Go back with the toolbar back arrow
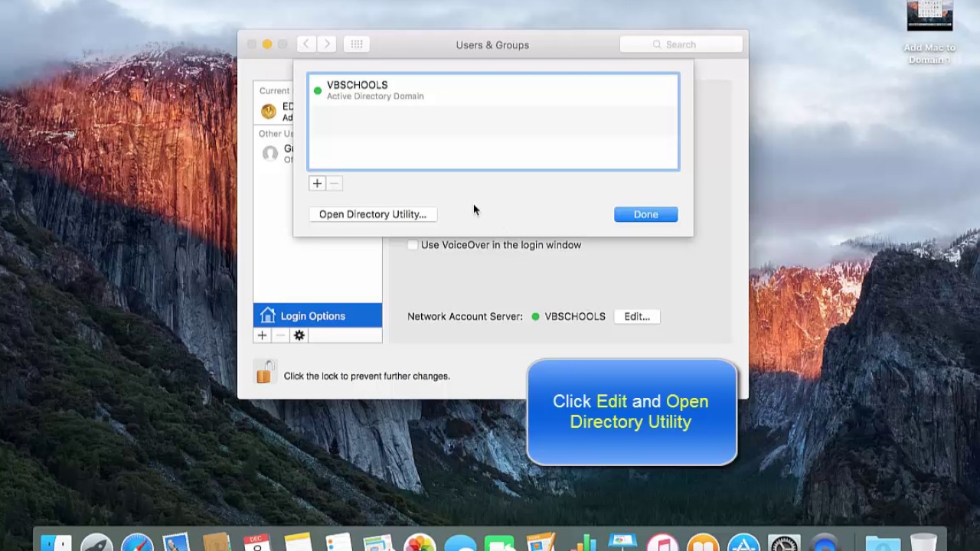 tap(307, 44)
